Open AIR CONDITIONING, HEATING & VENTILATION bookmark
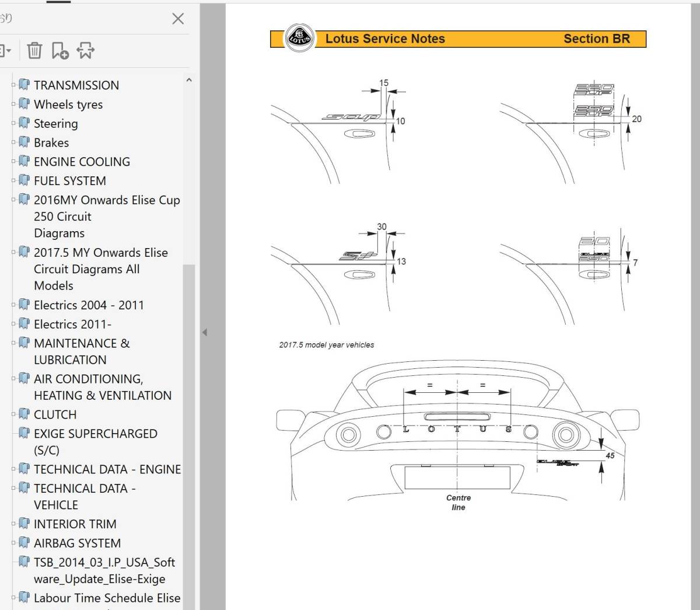 103,387
